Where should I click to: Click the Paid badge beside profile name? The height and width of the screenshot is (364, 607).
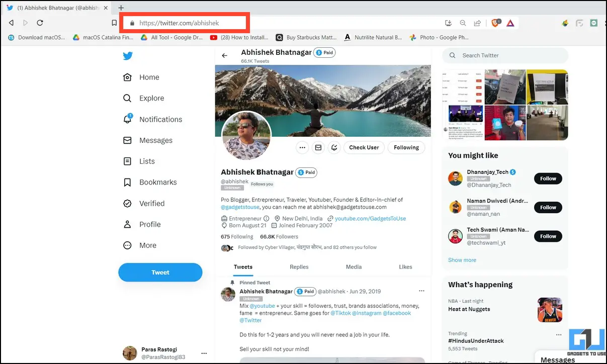(x=306, y=172)
